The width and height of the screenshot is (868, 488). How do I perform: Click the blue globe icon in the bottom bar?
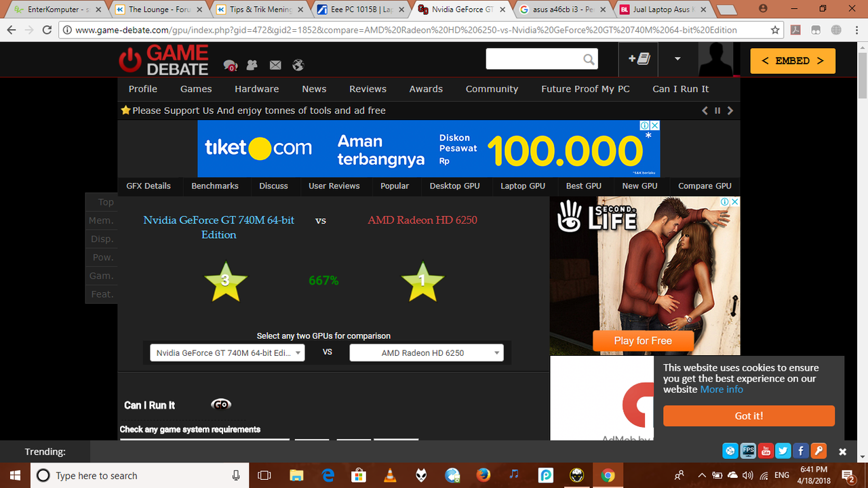(730, 451)
